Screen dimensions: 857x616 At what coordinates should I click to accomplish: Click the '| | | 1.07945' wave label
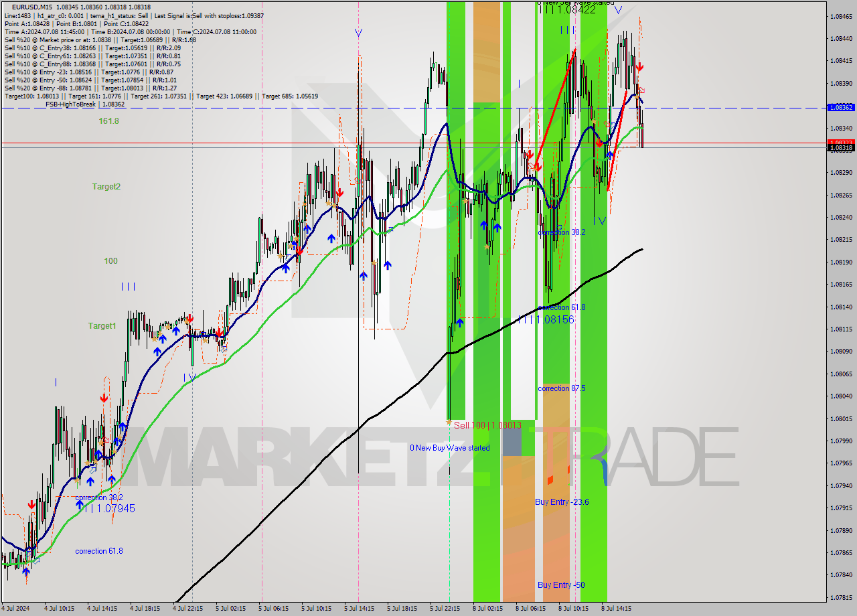click(106, 508)
